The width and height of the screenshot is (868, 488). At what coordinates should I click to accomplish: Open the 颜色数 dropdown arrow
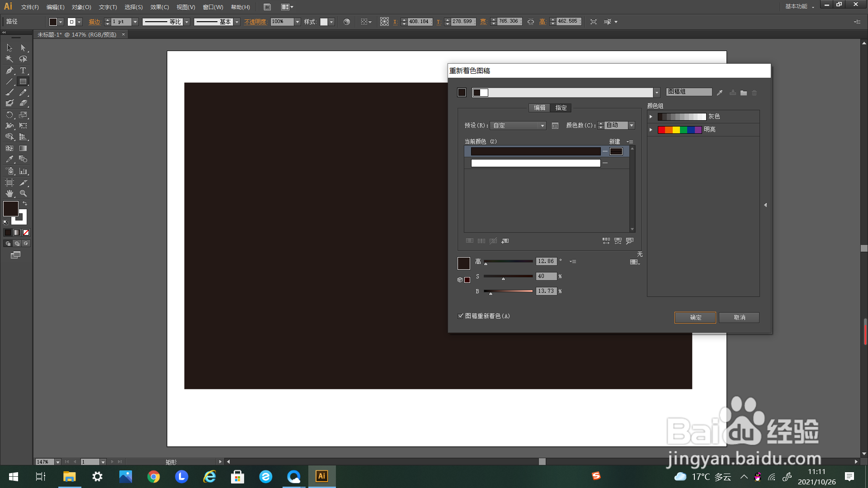pos(632,126)
